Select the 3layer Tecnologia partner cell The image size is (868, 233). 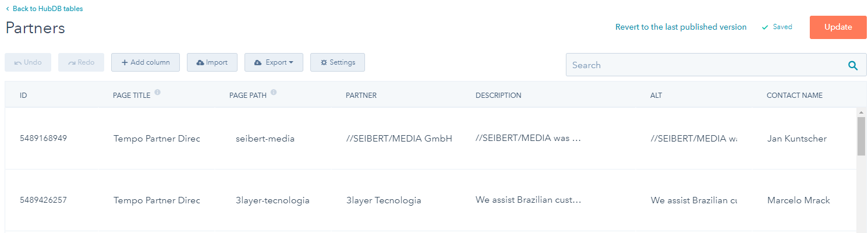[383, 200]
